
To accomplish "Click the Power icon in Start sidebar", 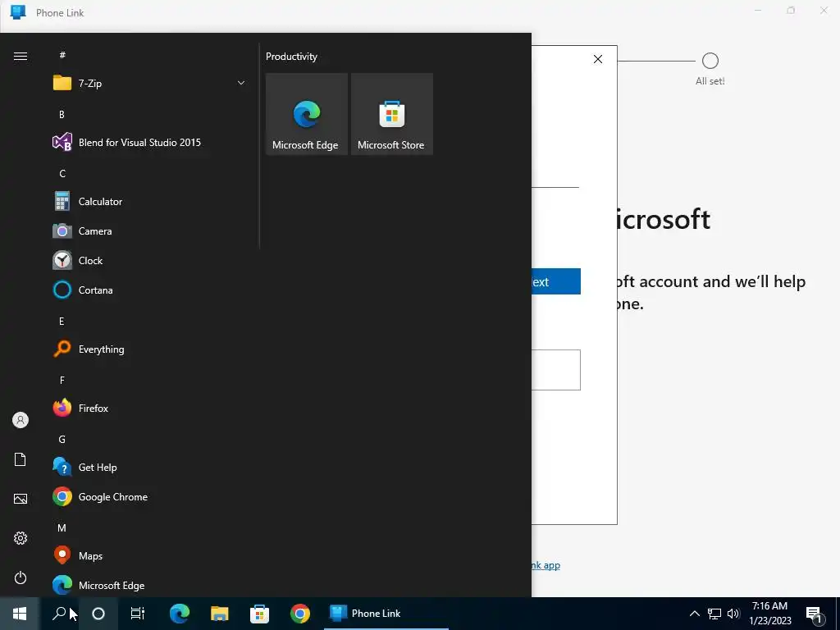I will (21, 577).
